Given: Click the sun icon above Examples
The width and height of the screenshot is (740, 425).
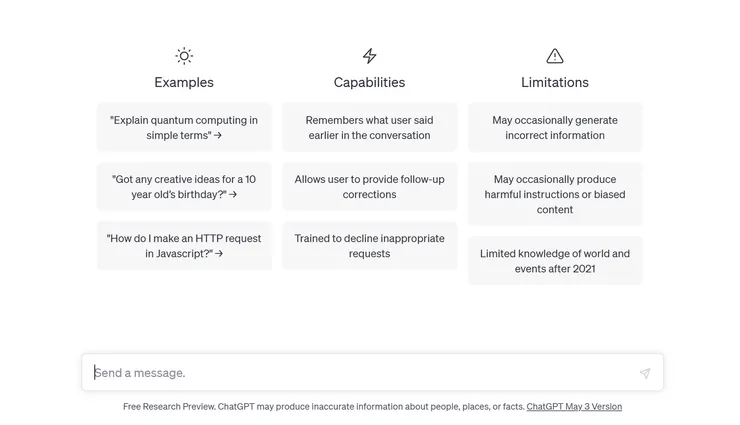Looking at the screenshot, I should coord(184,56).
